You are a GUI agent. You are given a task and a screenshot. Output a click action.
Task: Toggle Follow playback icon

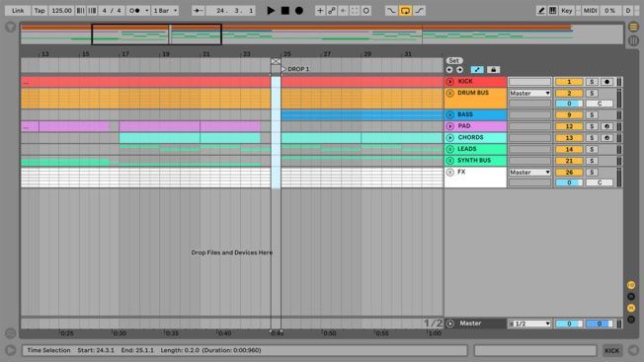pos(198,11)
